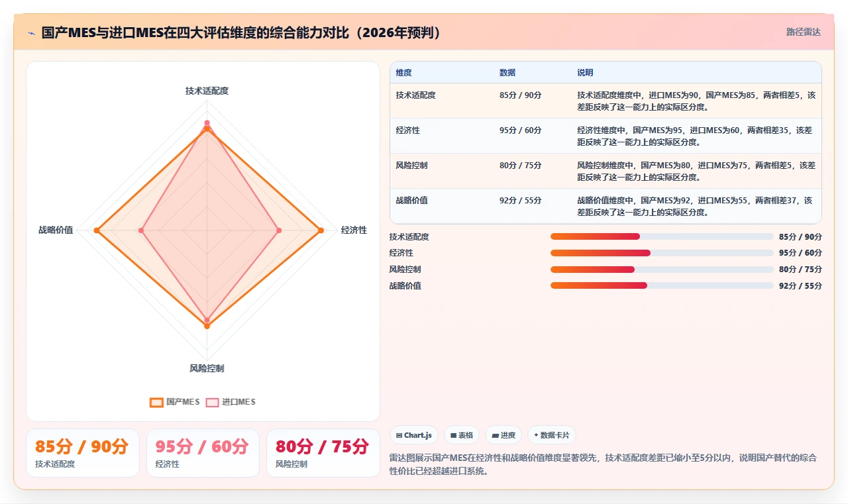Viewport: 848px width, 504px height.
Task: Click 进口MES pink data point on 经济性 axis
Action: [279, 230]
